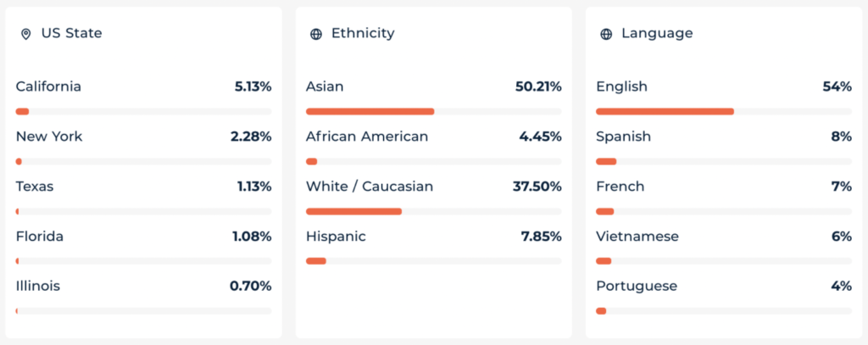
Task: Select the Spanish language label
Action: point(623,136)
